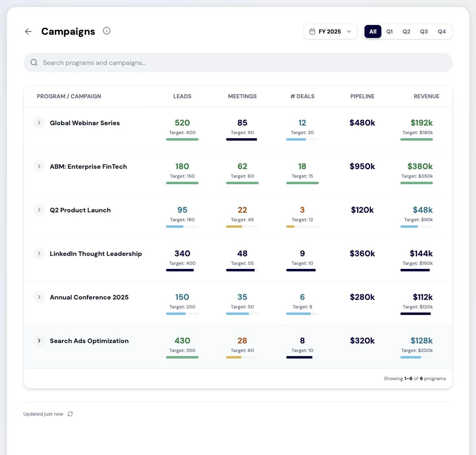
Task: Click Showing 1–6 of 6 programs text
Action: [415, 379]
